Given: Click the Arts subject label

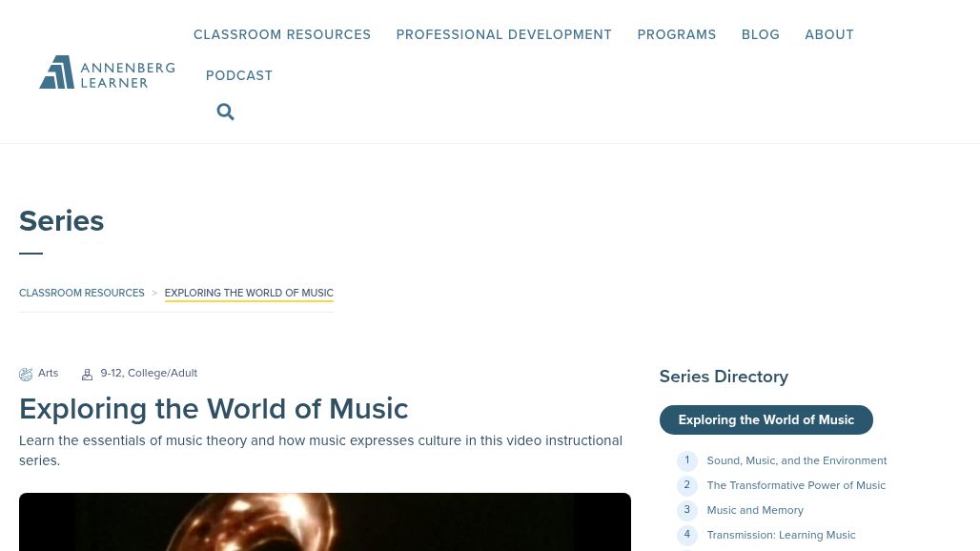Looking at the screenshot, I should [48, 373].
